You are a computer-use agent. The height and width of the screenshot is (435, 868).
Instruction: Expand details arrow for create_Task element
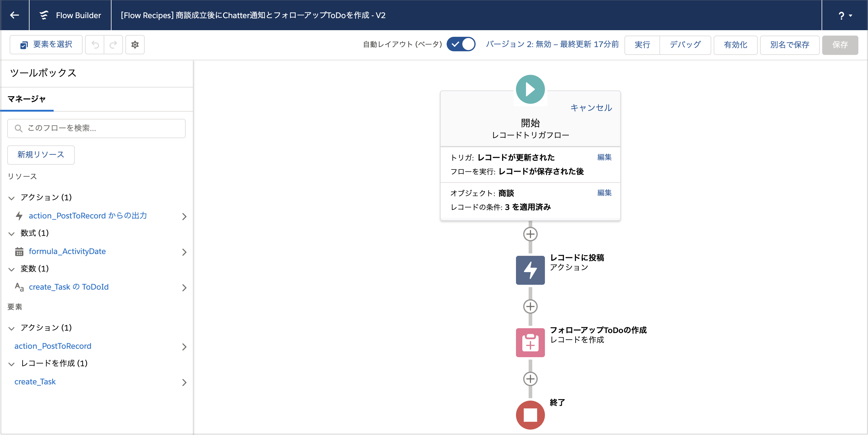point(184,383)
